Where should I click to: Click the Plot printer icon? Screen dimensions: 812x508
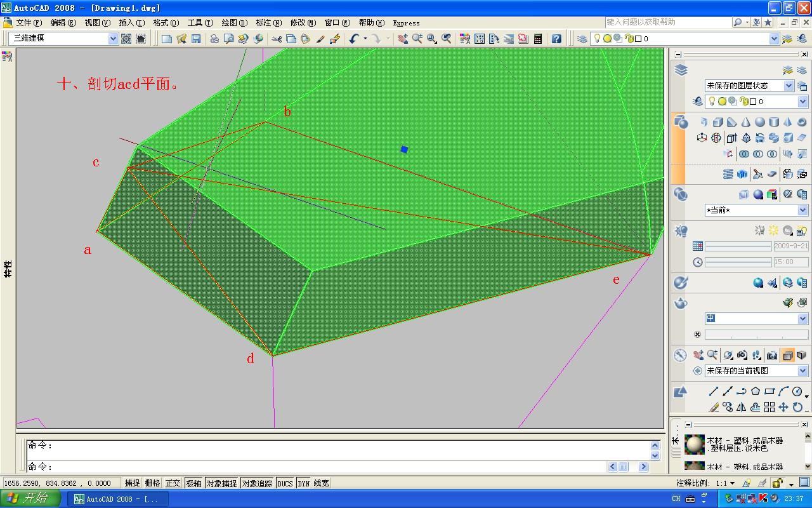coord(214,39)
